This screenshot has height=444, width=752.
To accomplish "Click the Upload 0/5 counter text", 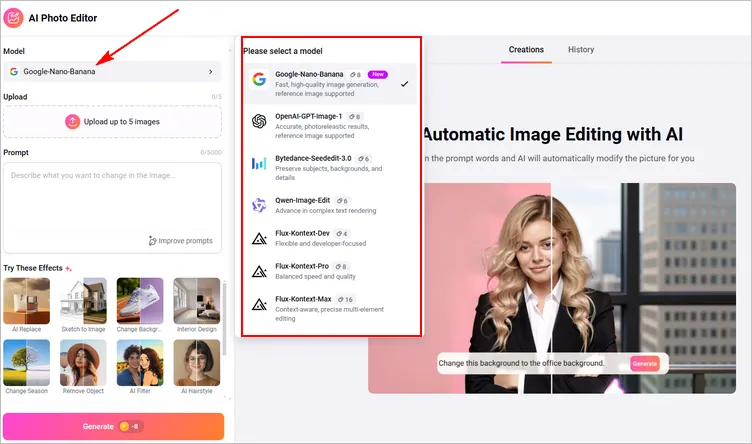I will (x=216, y=97).
